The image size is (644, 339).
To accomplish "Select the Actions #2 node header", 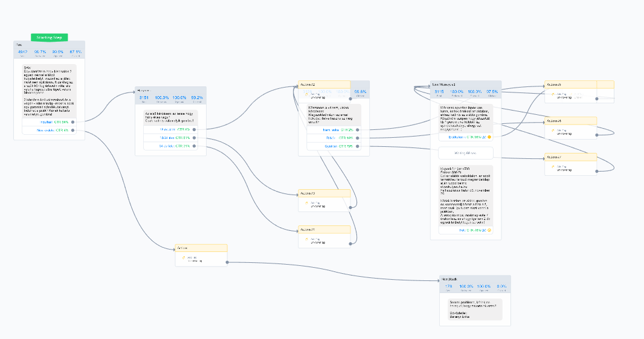I will pos(324,85).
